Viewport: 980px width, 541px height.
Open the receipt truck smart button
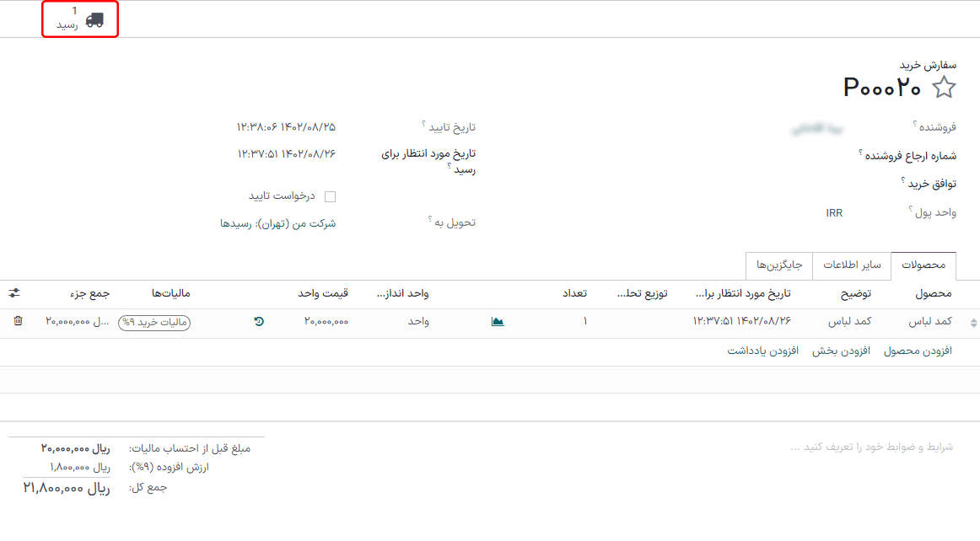[x=80, y=19]
